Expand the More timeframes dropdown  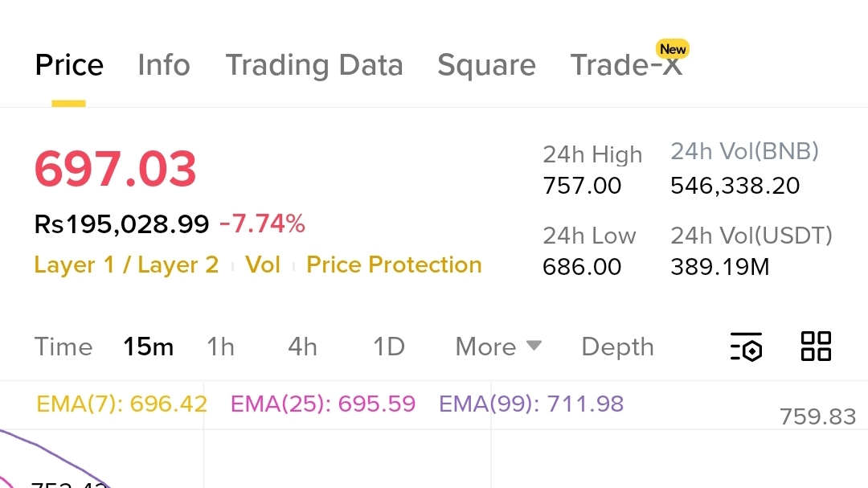click(498, 347)
